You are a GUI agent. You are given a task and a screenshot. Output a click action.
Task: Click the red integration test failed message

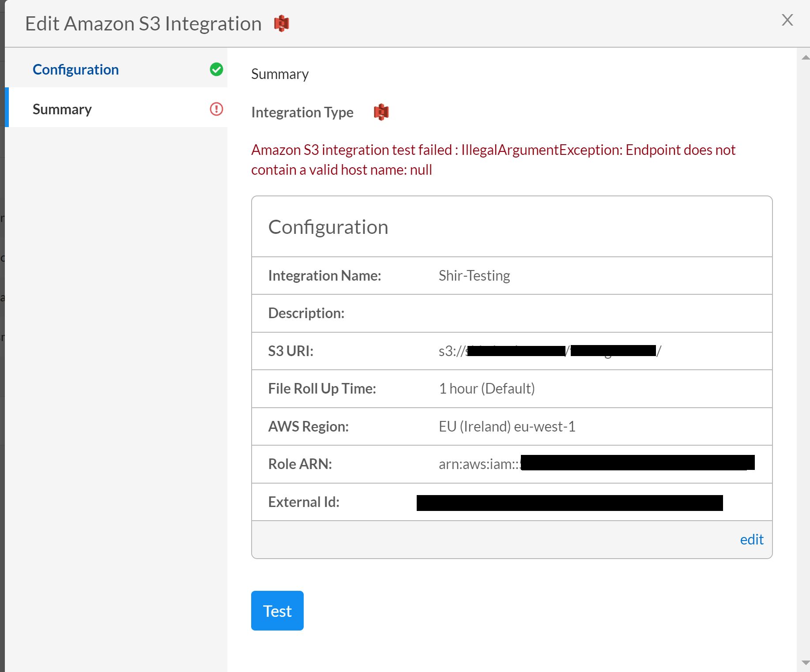[x=493, y=160]
